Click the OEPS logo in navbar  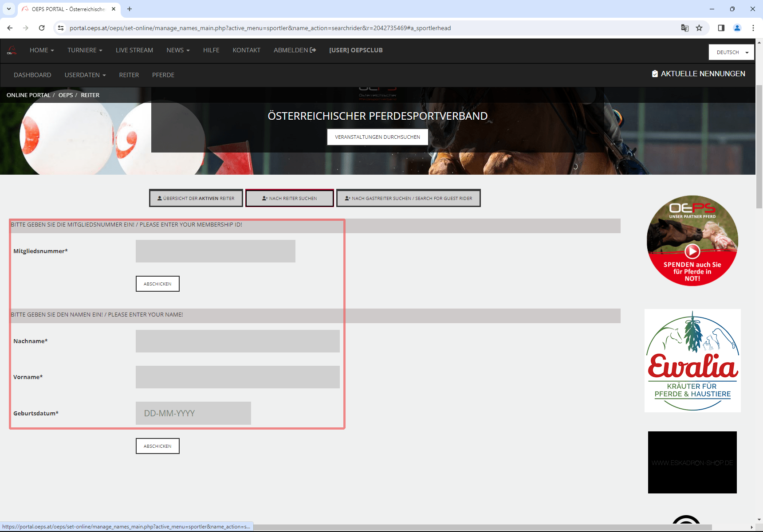click(x=12, y=51)
